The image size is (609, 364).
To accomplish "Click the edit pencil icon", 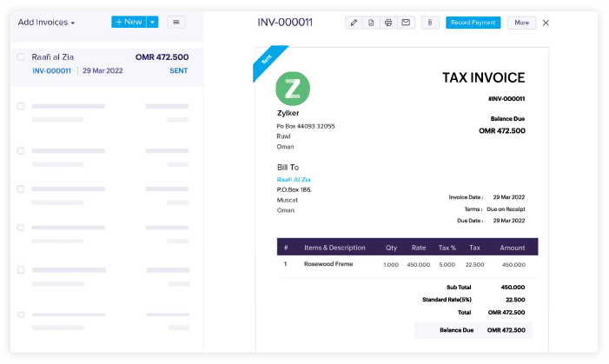I will pos(354,23).
